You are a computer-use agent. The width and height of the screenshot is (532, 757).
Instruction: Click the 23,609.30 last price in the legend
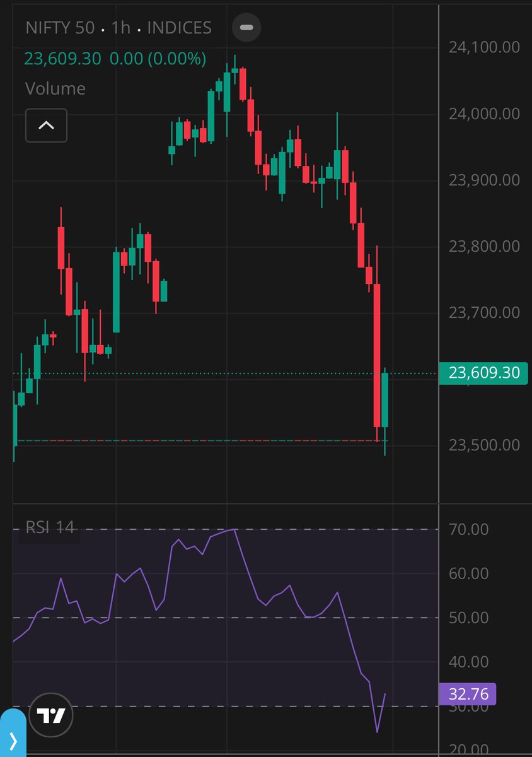point(62,59)
